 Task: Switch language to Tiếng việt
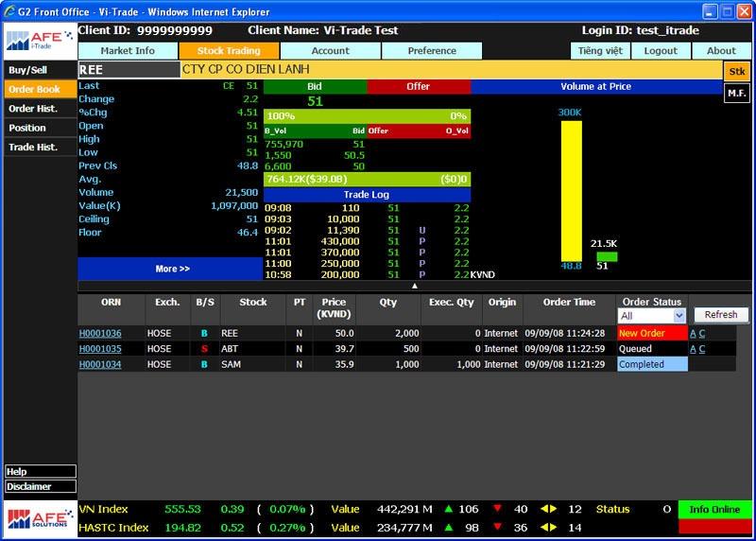[600, 51]
